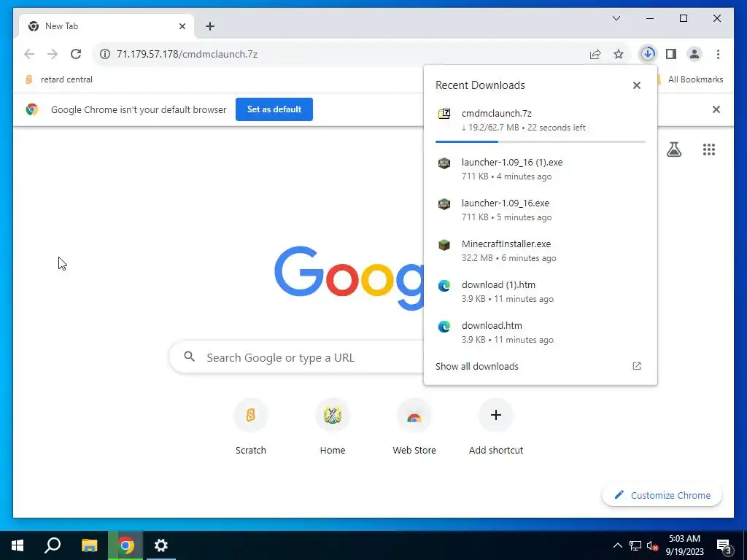Click the network tray icon
The image size is (747, 560).
click(x=635, y=545)
